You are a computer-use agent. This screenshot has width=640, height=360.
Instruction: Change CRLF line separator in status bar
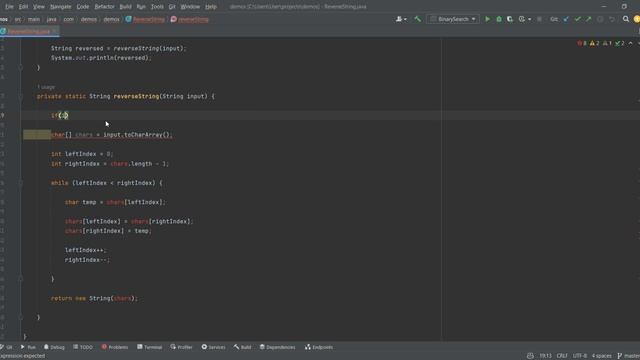(x=562, y=356)
